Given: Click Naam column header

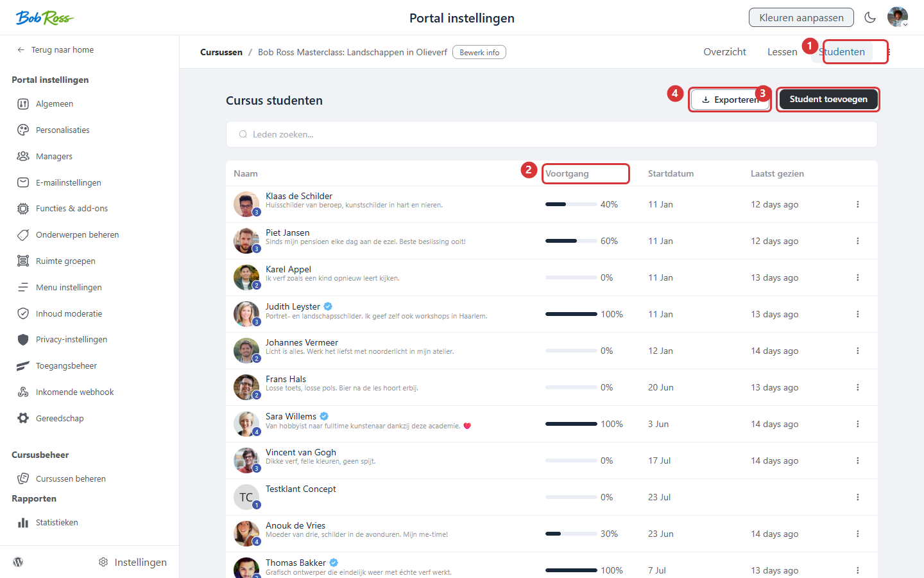Looking at the screenshot, I should pos(246,173).
